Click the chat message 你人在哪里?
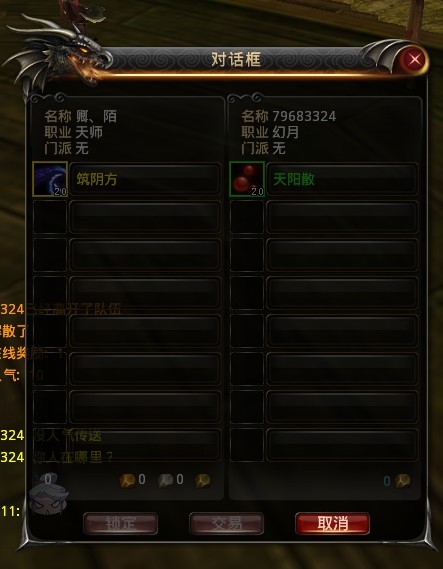The height and width of the screenshot is (569, 443). click(73, 457)
